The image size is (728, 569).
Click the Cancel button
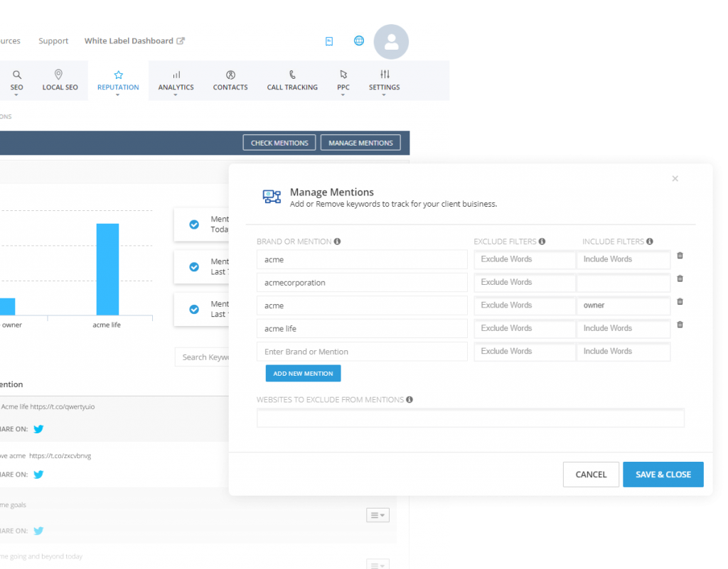[x=591, y=475]
